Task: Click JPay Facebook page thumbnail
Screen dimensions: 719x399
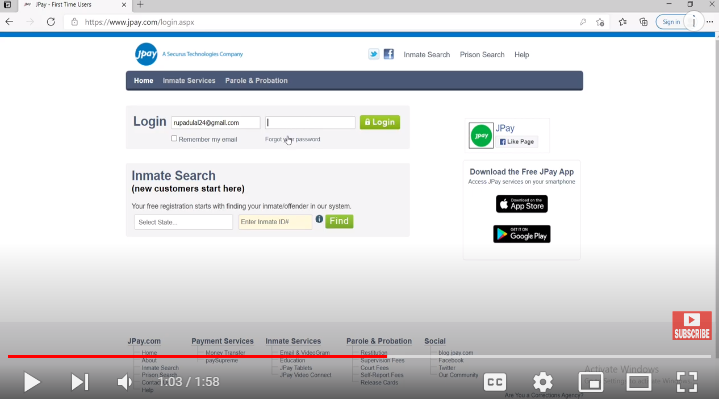Action: coord(481,135)
